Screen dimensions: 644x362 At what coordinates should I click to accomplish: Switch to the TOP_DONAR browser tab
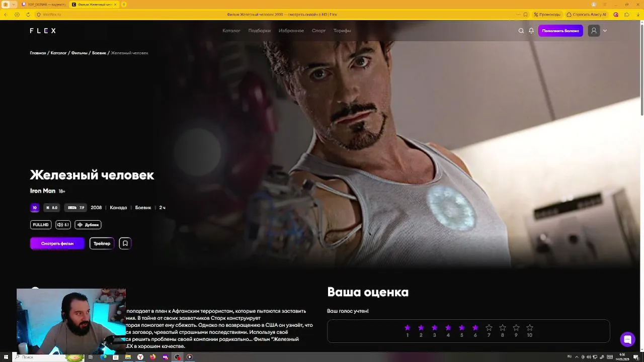click(43, 5)
